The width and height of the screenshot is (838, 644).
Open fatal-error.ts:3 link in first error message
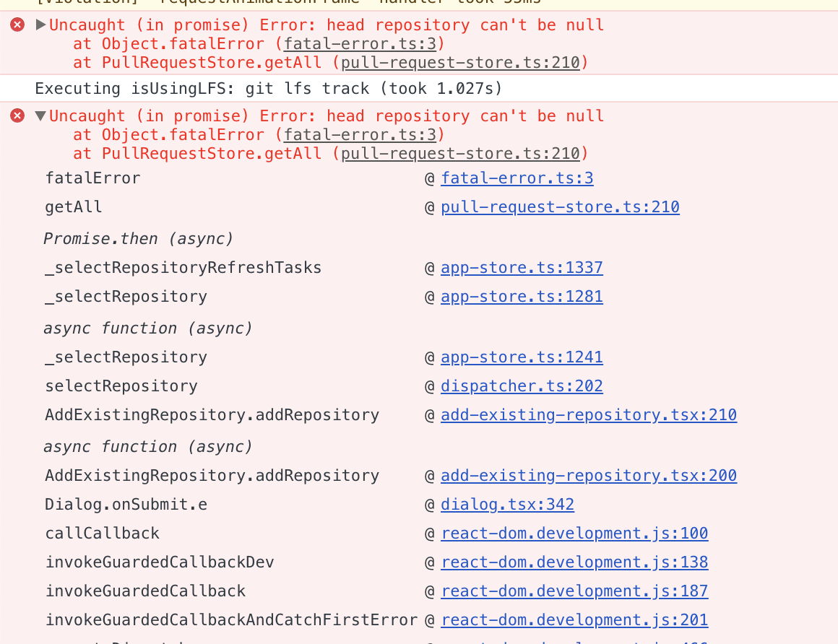[x=360, y=44]
